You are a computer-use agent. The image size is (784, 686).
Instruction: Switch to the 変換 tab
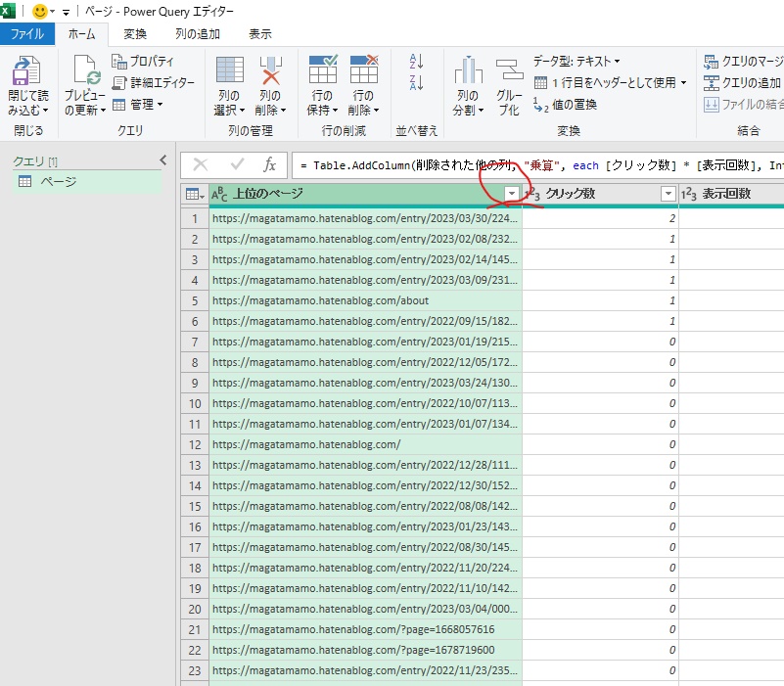pos(135,34)
